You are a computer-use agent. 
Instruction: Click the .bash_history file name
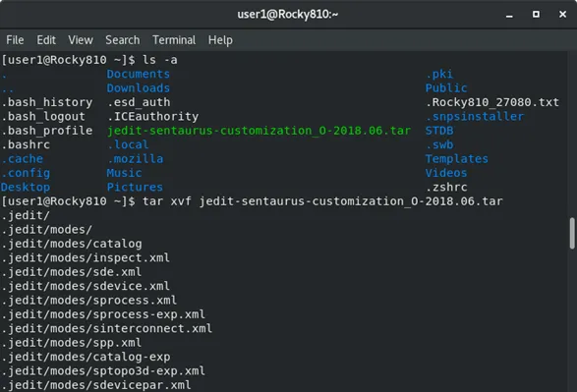click(x=47, y=102)
